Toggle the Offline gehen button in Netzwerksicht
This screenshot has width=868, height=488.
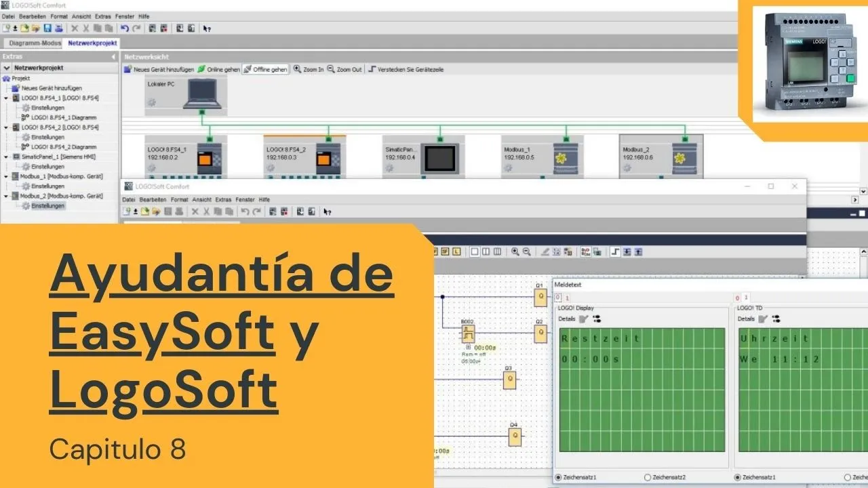click(265, 69)
